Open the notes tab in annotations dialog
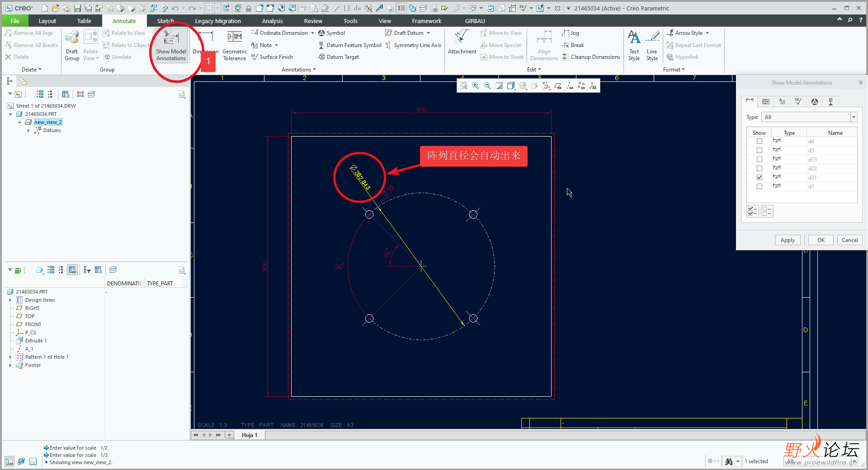868x470 pixels. (782, 102)
